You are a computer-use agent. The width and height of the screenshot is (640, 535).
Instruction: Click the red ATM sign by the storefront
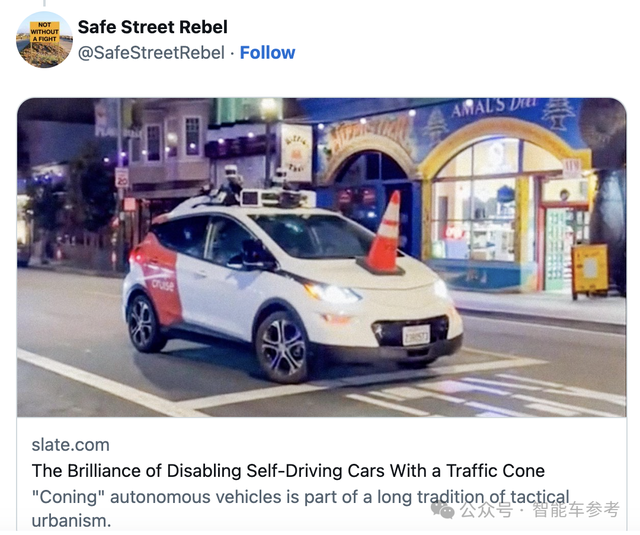click(572, 167)
